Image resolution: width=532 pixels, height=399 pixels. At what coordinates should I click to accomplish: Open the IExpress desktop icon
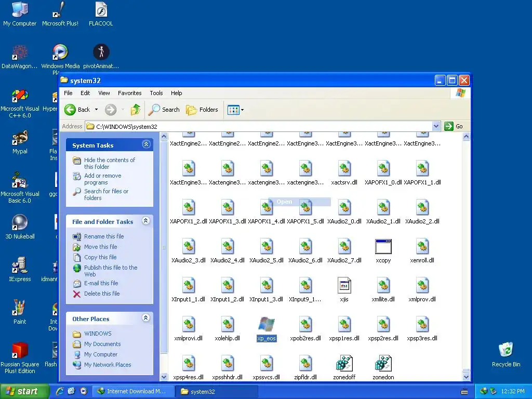click(20, 265)
